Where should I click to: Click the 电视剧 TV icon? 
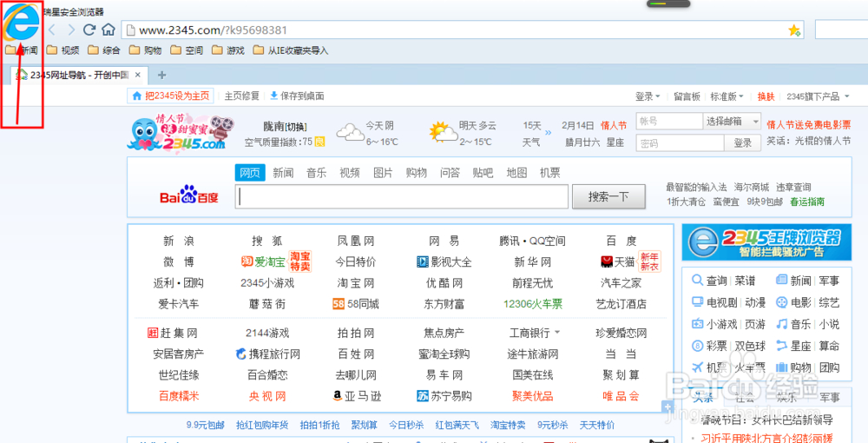click(x=697, y=302)
